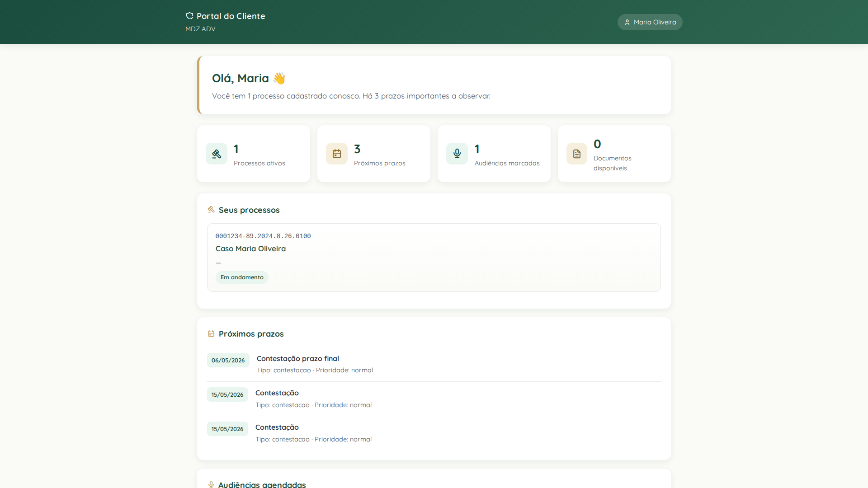Click the microphone icon for Audiências marcadas
868x488 pixels.
tap(457, 154)
